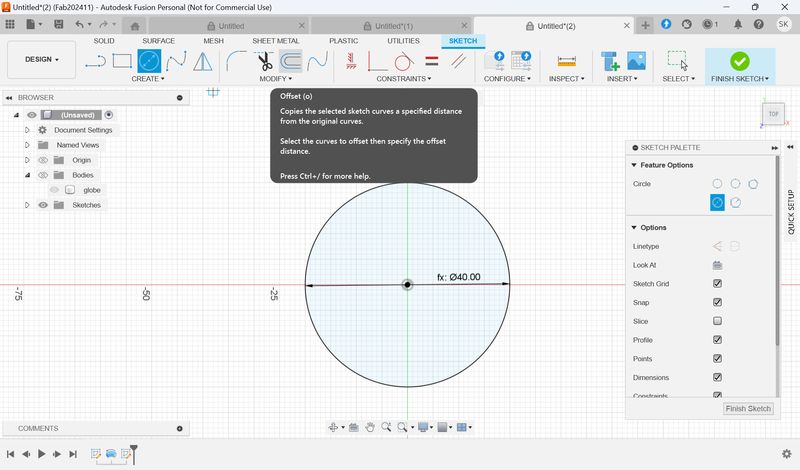Click the TOP face of view cube

click(x=773, y=114)
